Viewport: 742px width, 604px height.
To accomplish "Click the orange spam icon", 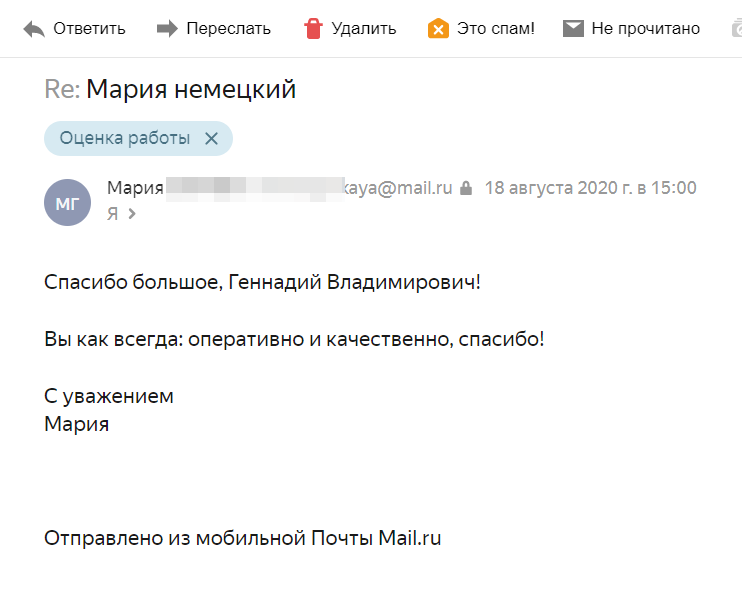I will 438,28.
